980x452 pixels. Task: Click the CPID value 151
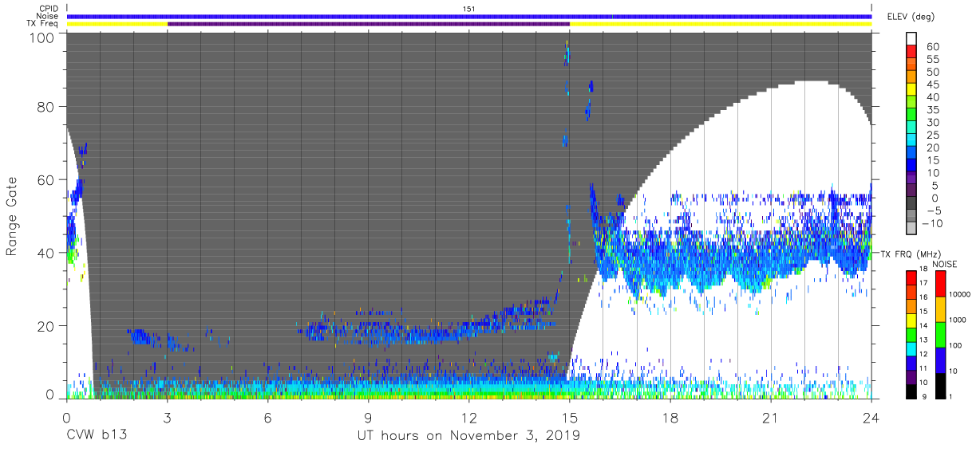(x=469, y=8)
